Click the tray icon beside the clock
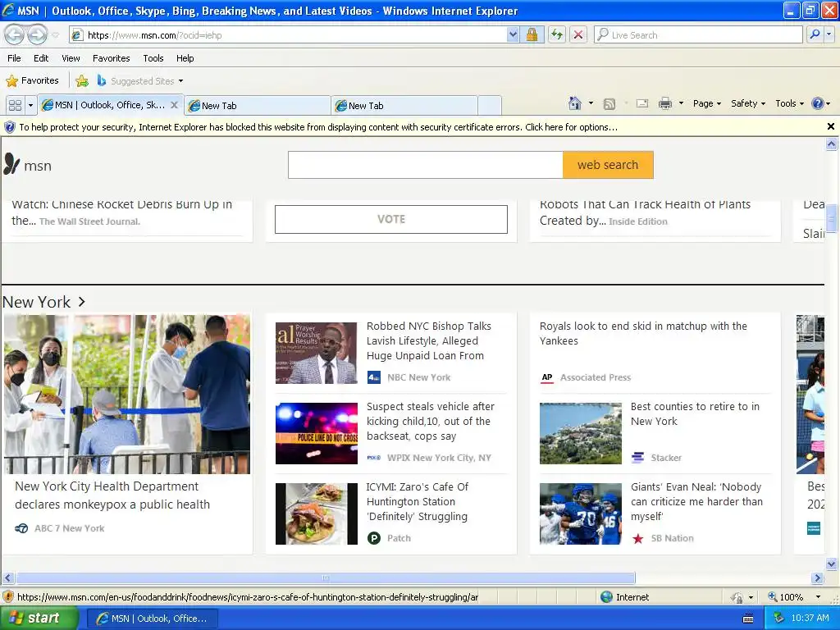840x630 pixels. pyautogui.click(x=779, y=618)
